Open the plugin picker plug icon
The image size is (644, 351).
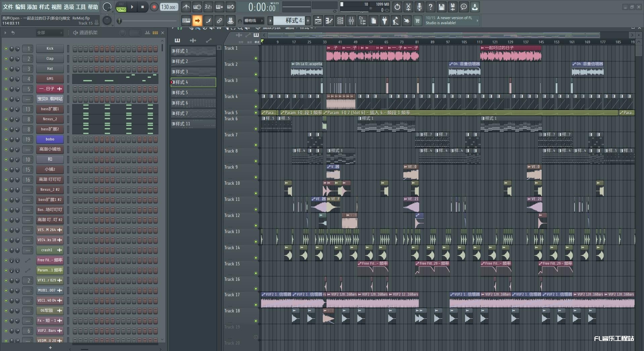coord(384,21)
